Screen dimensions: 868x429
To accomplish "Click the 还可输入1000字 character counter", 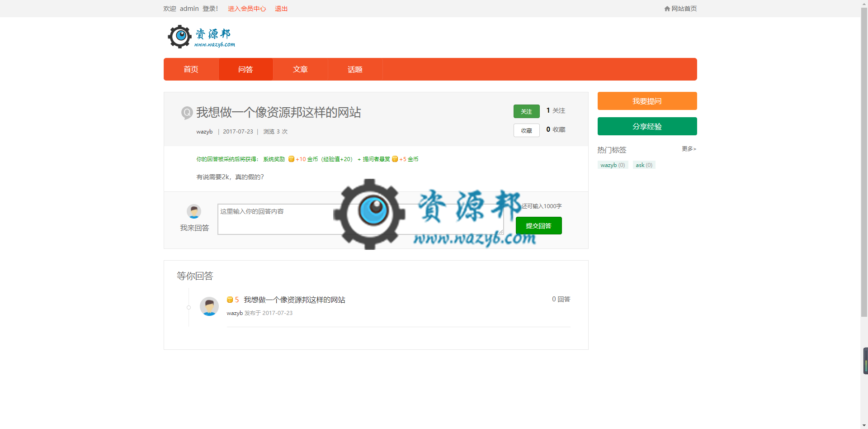I will coord(542,206).
